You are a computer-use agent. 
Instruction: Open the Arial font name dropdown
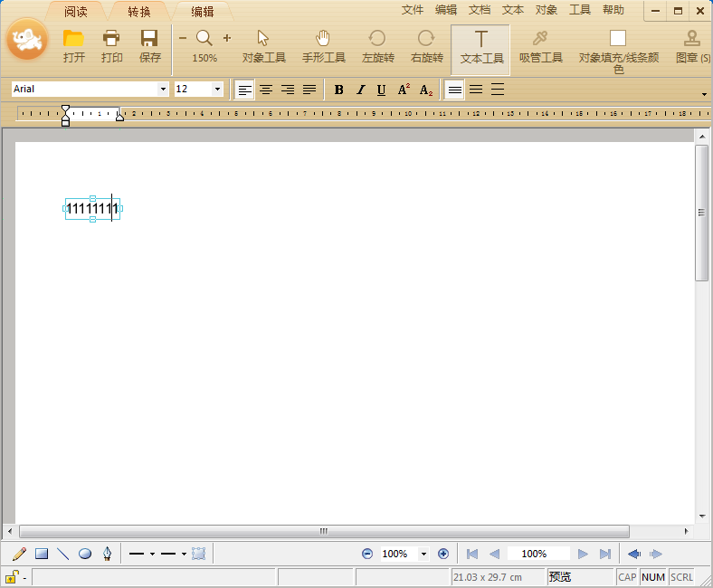coord(163,90)
